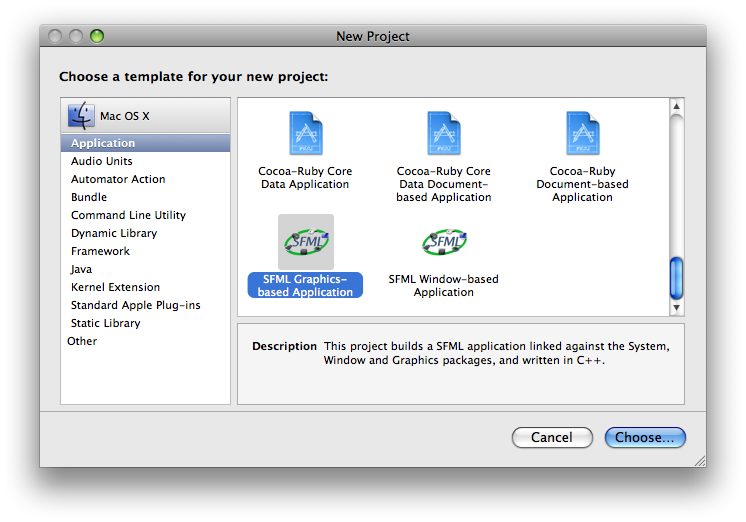Click the Cancel button
Image resolution: width=746 pixels, height=522 pixels.
[x=551, y=437]
